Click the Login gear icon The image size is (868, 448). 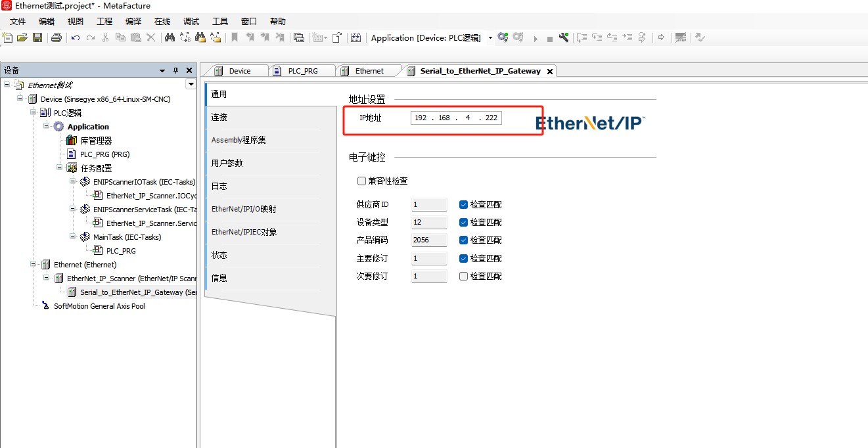[503, 37]
